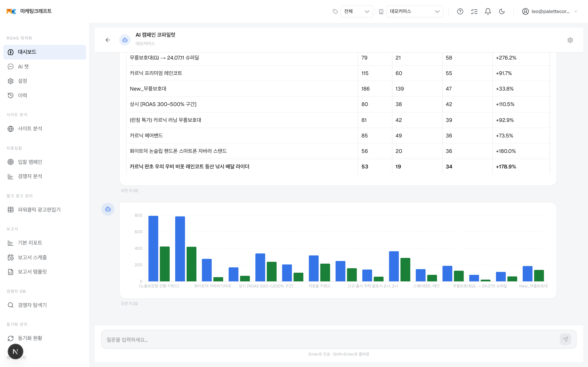Click the tallest blue bar in chart
The height and width of the screenshot is (367, 588).
153,249
